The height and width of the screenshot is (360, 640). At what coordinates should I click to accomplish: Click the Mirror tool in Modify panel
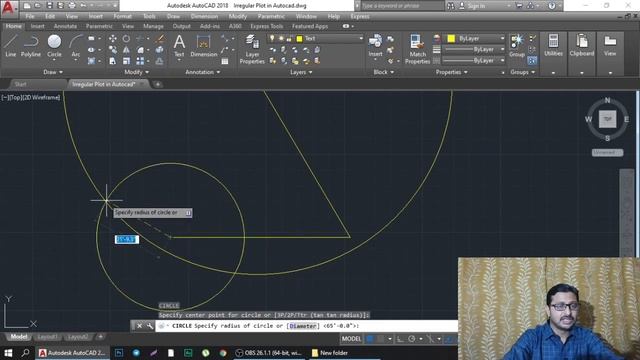click(x=126, y=50)
